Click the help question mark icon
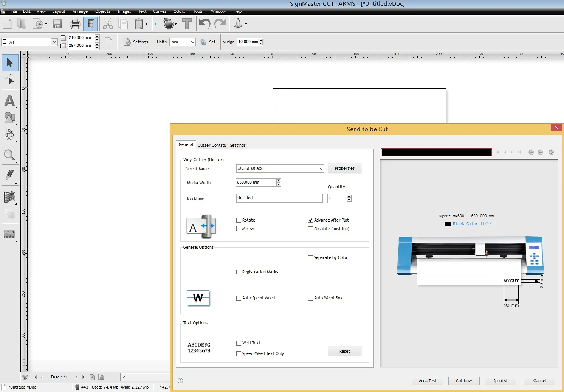 [x=180, y=381]
